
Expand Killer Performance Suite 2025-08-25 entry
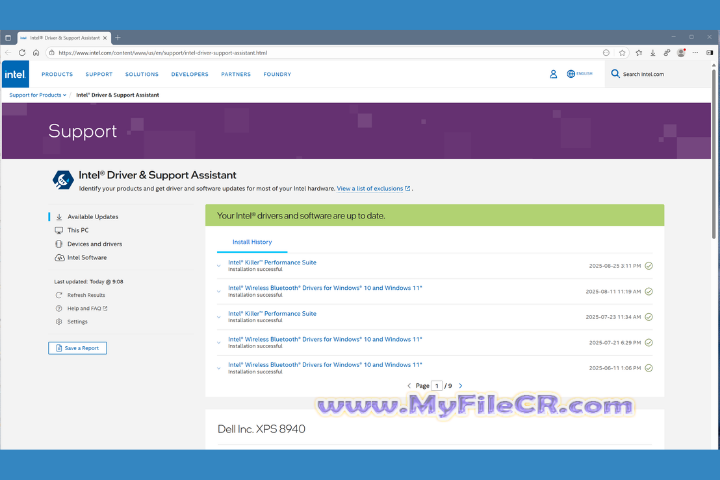(x=219, y=265)
